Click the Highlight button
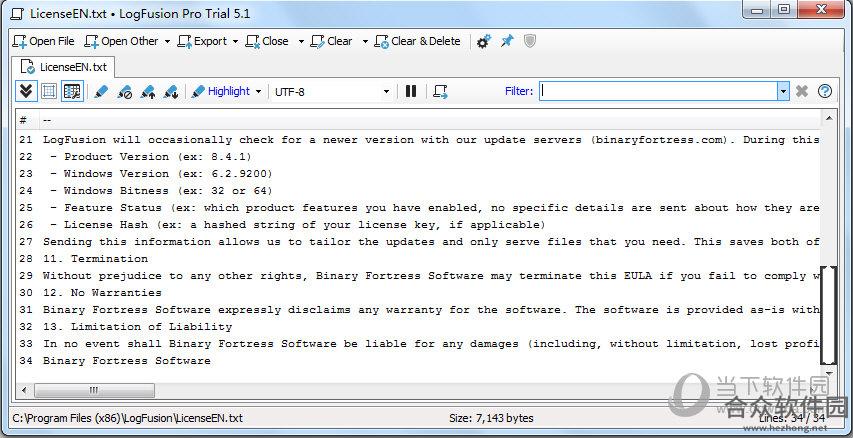This screenshot has height=438, width=853. (x=221, y=91)
